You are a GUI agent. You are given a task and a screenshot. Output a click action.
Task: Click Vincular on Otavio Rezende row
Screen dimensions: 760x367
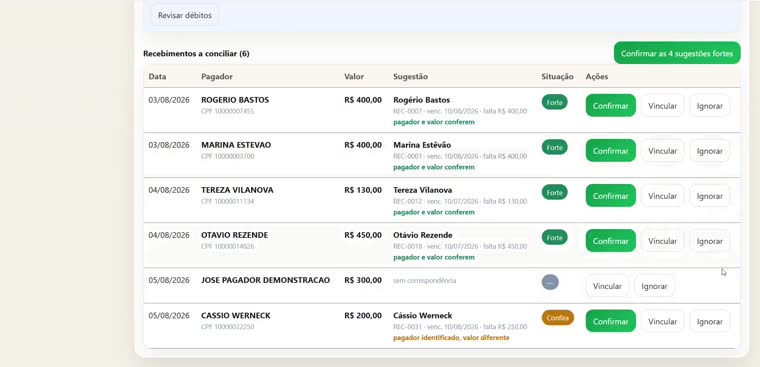coord(662,241)
